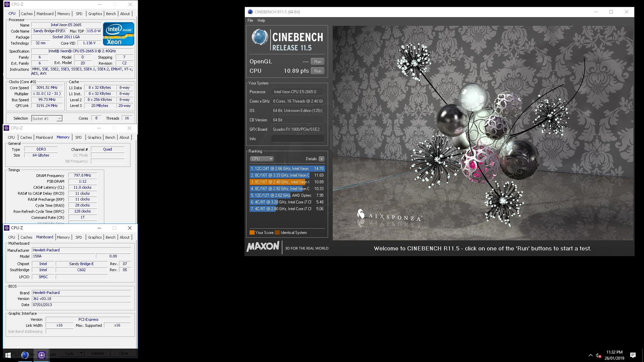The height and width of the screenshot is (362, 644).
Task: Click the Cinebench globe logo in the header
Action: coord(260,38)
